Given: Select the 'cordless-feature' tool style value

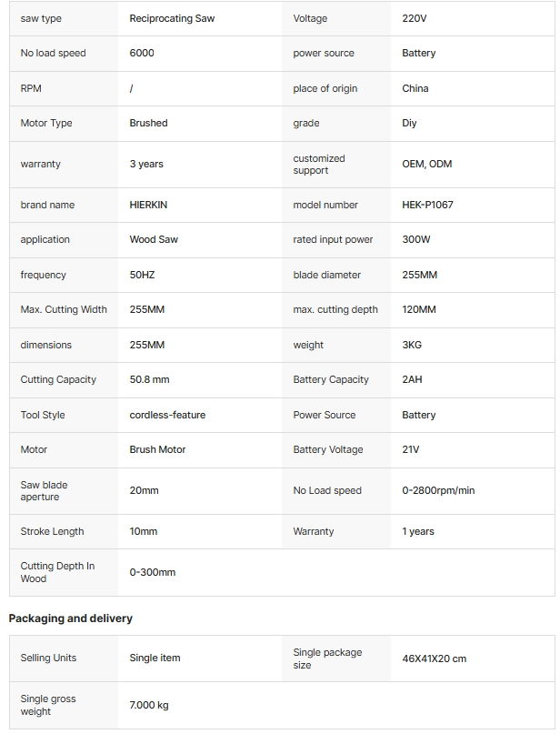Looking at the screenshot, I should (167, 415).
